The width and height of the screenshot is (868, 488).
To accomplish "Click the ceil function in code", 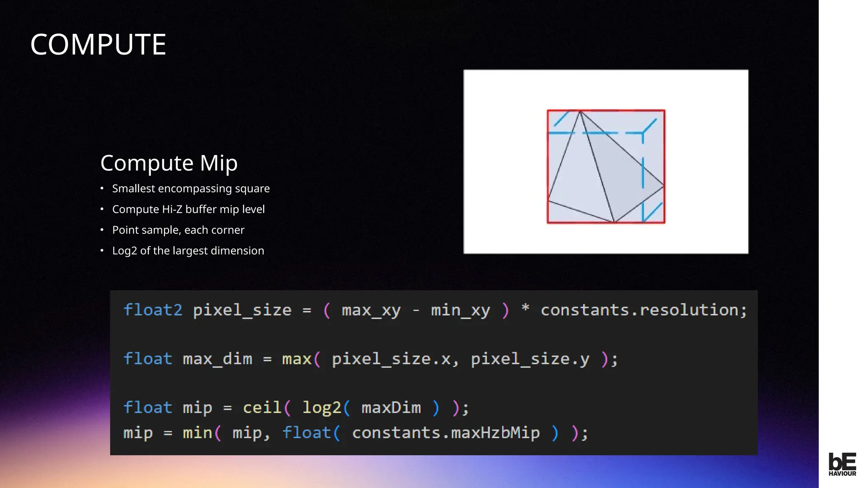I will tap(262, 408).
